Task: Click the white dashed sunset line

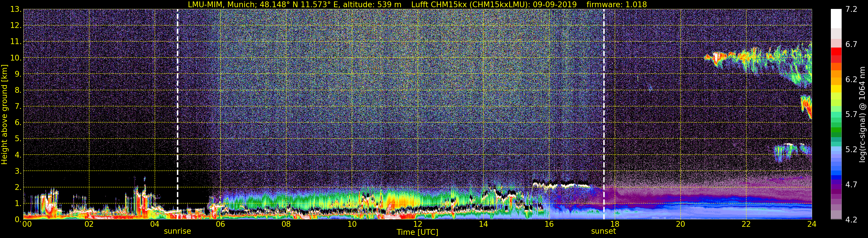Action: point(604,114)
